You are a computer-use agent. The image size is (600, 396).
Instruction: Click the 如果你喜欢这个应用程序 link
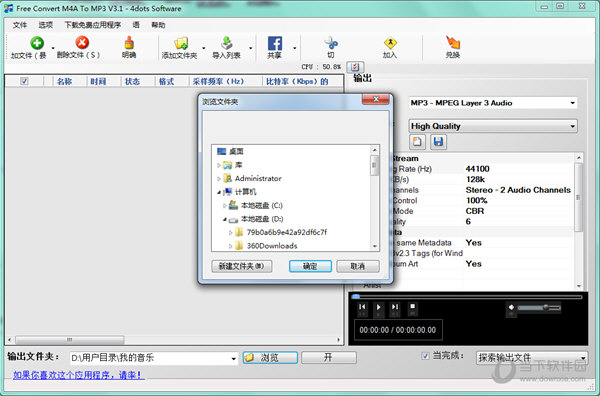(78, 375)
